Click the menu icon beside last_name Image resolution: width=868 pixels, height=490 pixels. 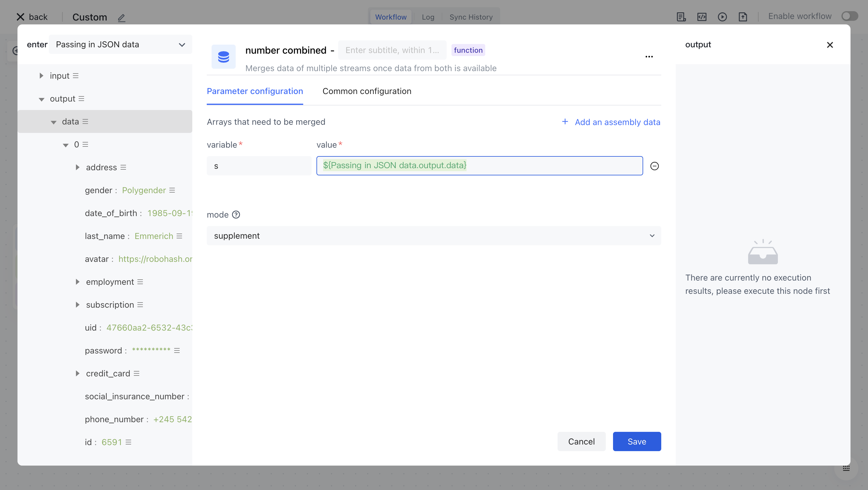tap(179, 236)
